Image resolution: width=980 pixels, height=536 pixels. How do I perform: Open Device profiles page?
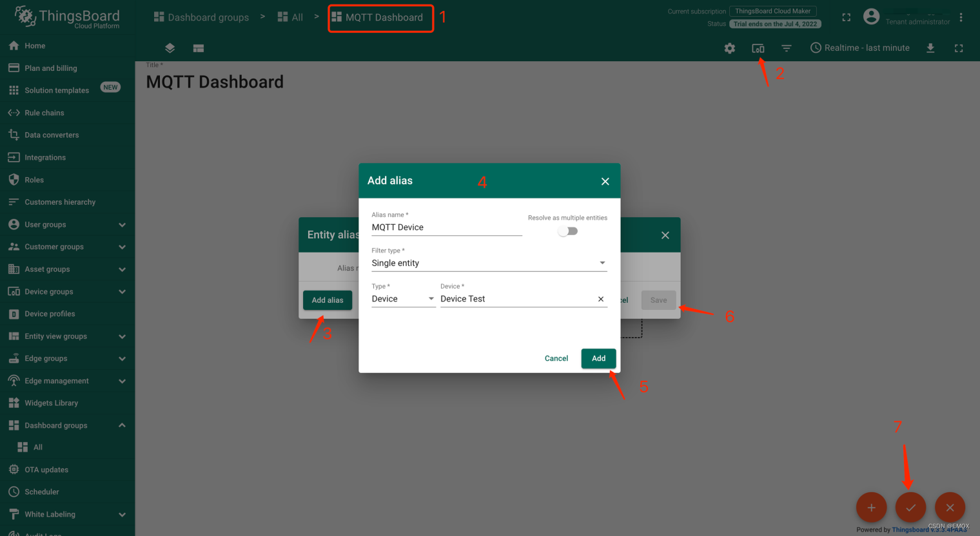tap(67, 314)
